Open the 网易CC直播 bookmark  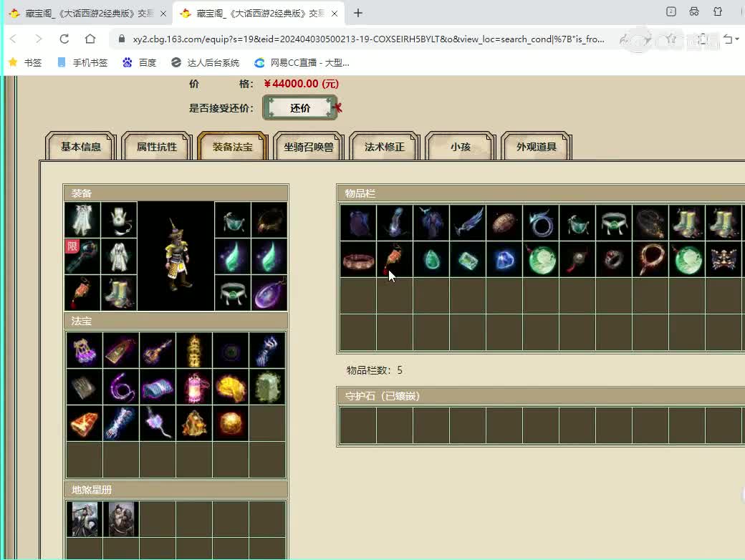[302, 63]
